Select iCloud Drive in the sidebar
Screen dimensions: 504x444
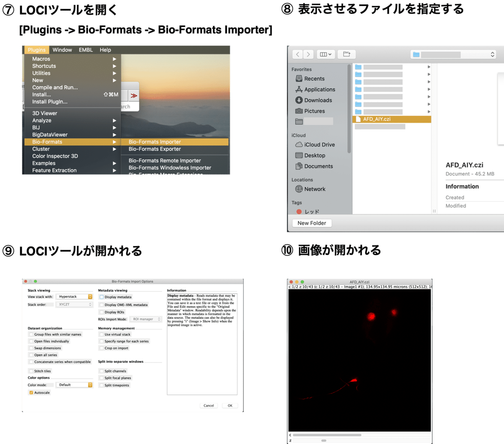pos(315,145)
